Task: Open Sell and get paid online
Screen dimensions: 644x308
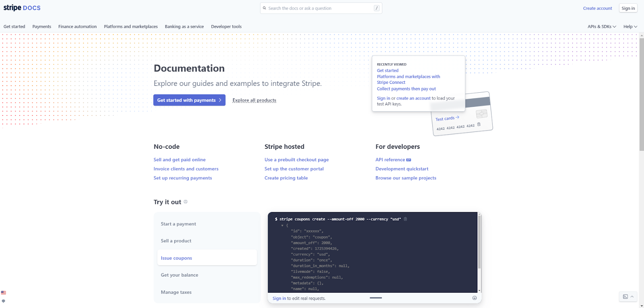Action: pyautogui.click(x=180, y=160)
